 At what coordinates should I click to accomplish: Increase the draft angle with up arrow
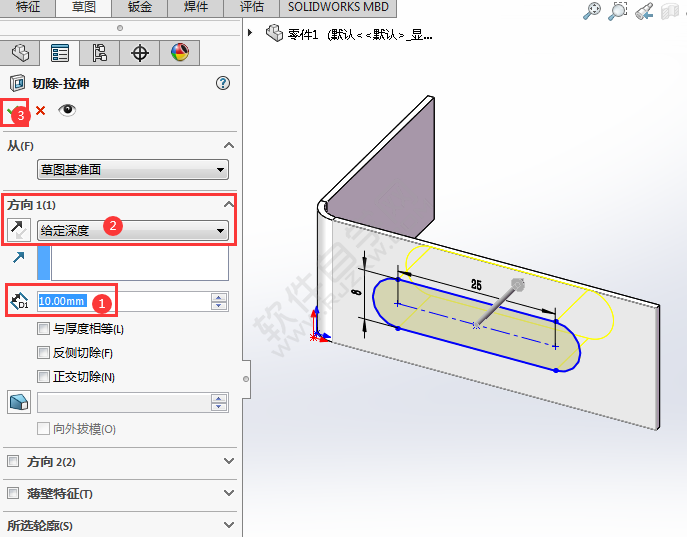[219, 398]
